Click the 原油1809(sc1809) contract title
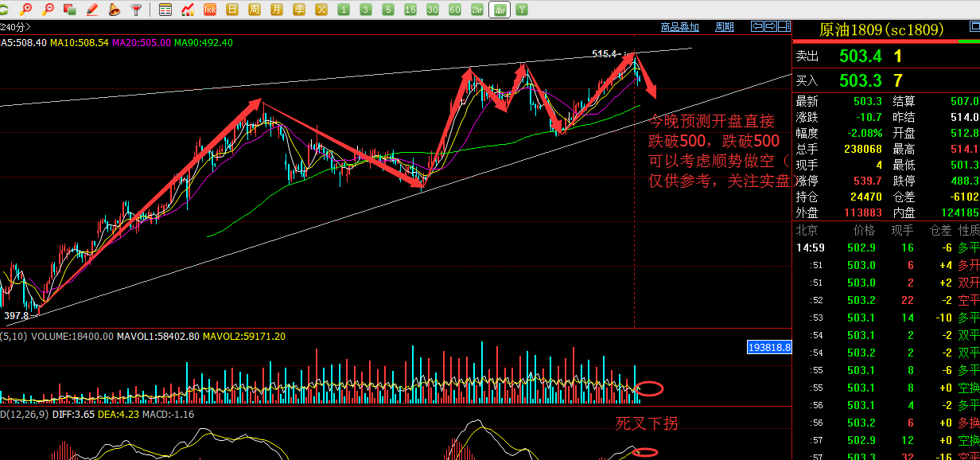The image size is (980, 460). (881, 30)
